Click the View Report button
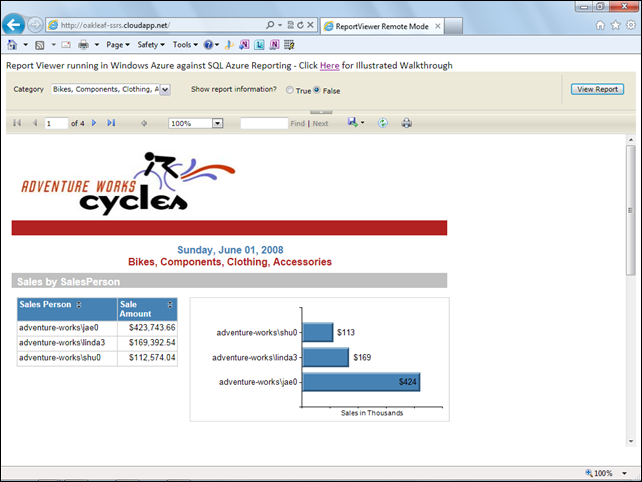This screenshot has width=642, height=482. tap(597, 89)
